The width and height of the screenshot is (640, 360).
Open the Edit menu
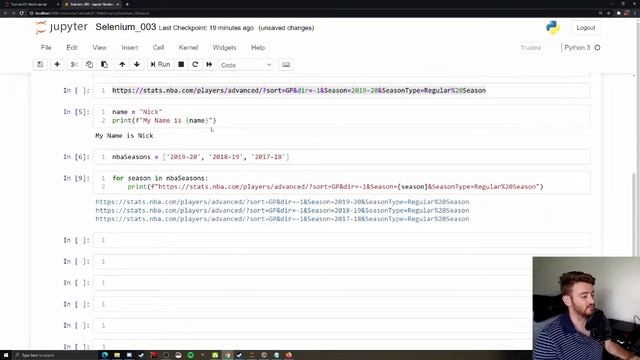[72, 48]
